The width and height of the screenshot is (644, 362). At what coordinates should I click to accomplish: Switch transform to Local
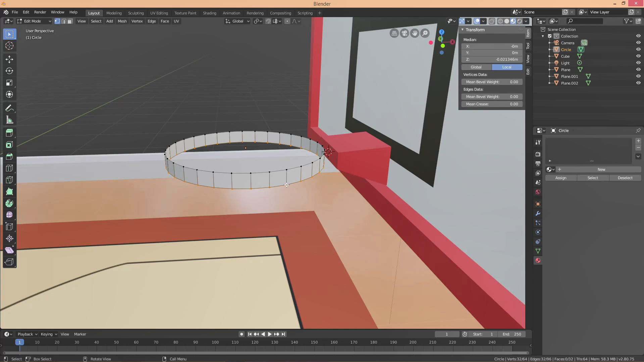507,67
